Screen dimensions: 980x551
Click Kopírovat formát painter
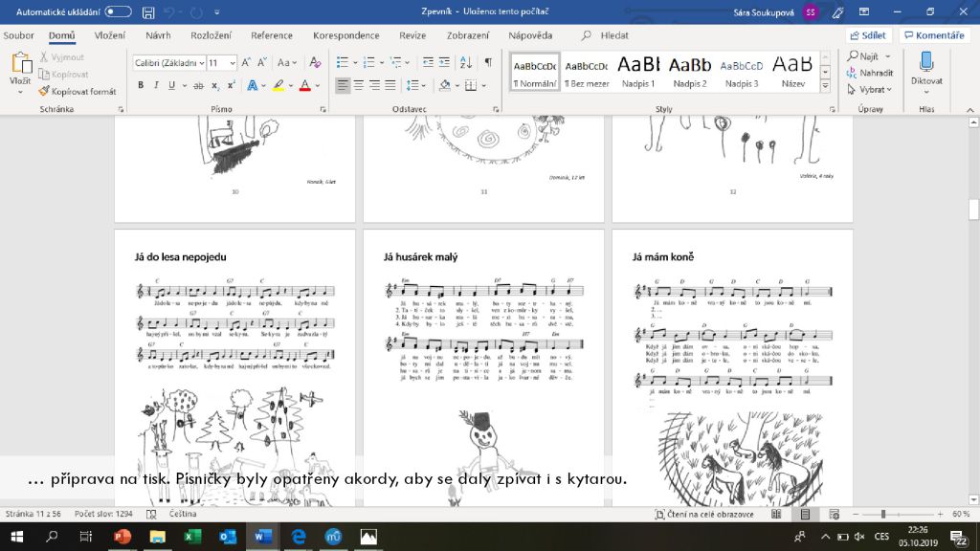pos(78,91)
